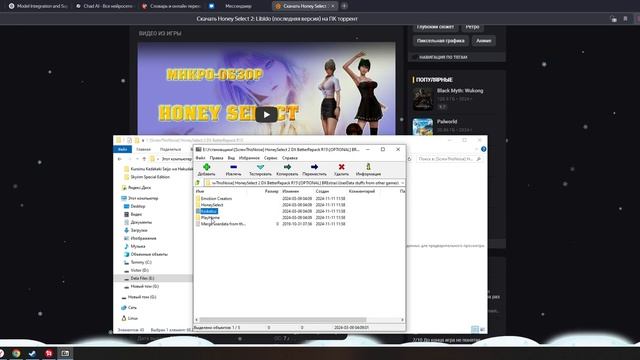The width and height of the screenshot is (640, 360).
Task: Open the Palworld popular game link
Action: (447, 122)
